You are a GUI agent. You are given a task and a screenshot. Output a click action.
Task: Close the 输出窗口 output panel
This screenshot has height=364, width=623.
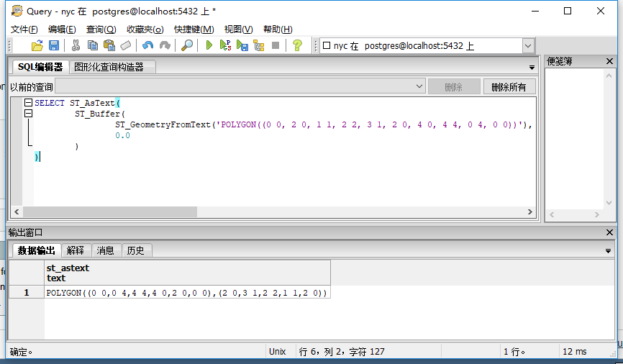[609, 232]
